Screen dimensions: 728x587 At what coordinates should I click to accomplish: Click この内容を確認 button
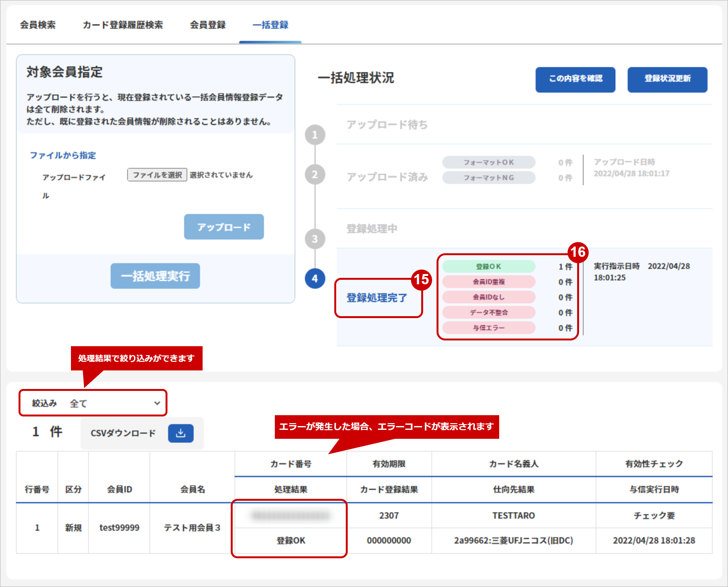[x=576, y=80]
